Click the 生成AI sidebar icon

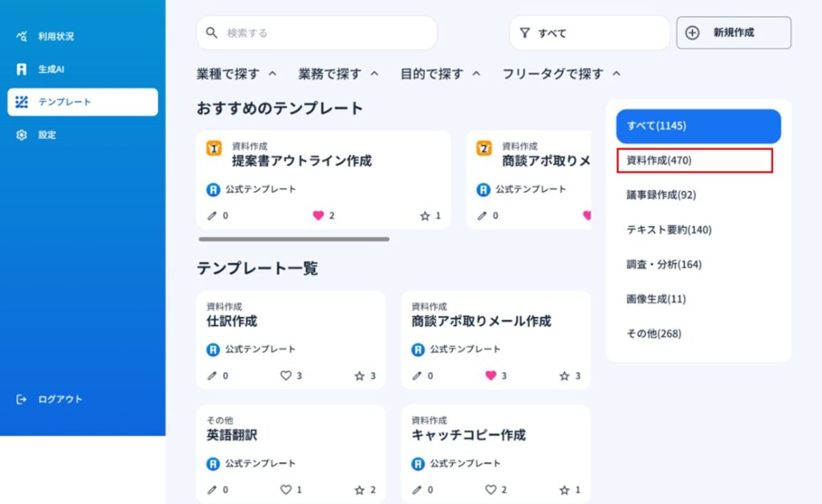pos(22,69)
